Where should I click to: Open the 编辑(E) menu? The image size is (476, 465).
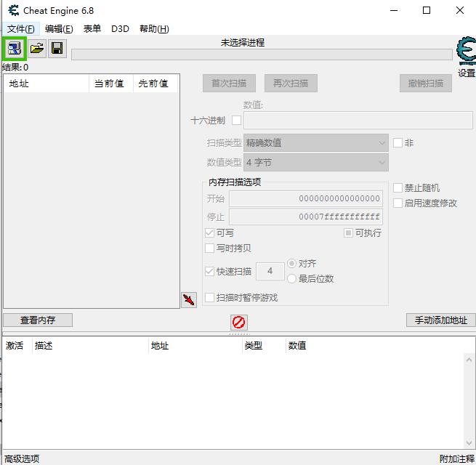pos(59,29)
